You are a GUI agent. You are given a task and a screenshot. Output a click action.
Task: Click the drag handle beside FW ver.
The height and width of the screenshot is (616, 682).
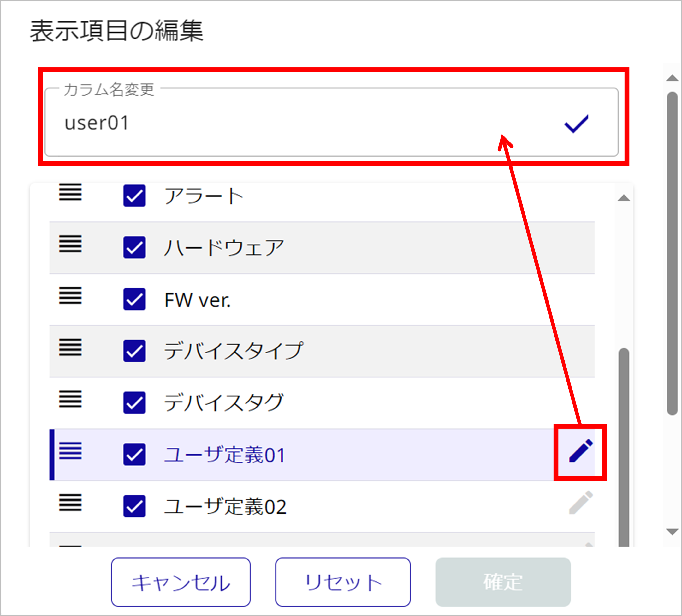70,296
